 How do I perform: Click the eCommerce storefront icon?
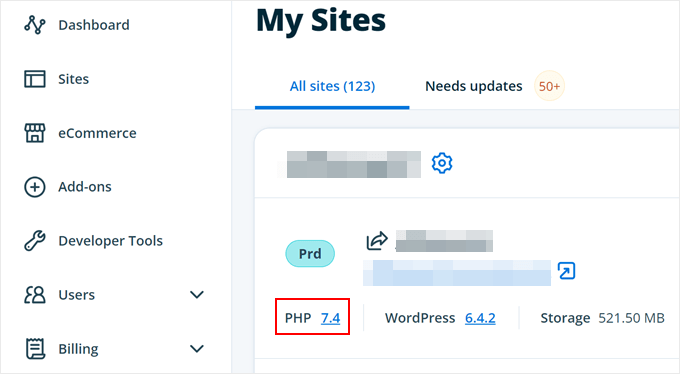click(35, 133)
